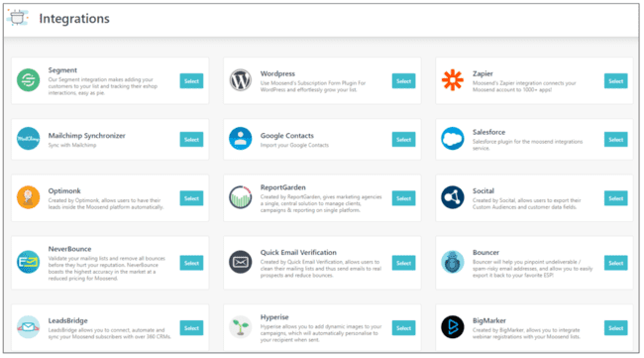Select the Wordpress integration
This screenshot has height=358, width=644.
tap(403, 81)
